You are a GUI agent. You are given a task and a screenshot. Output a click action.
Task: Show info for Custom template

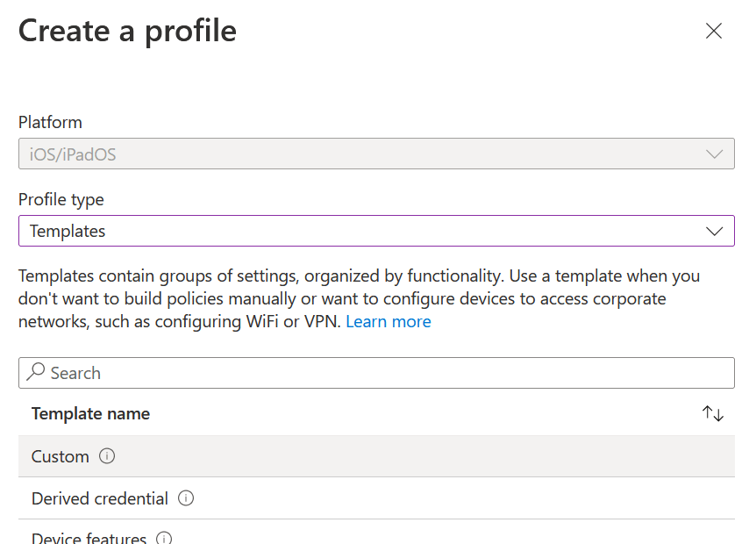[107, 456]
